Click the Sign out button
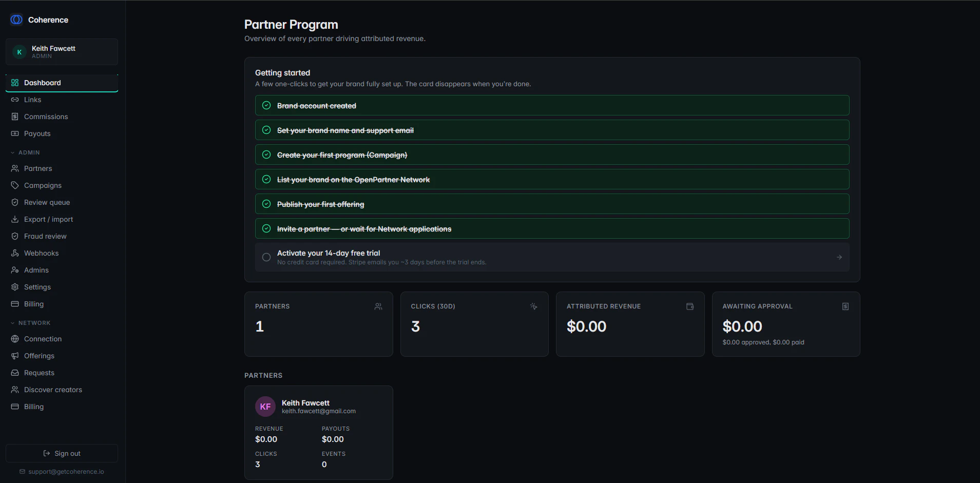Viewport: 980px width, 483px height. coord(62,453)
